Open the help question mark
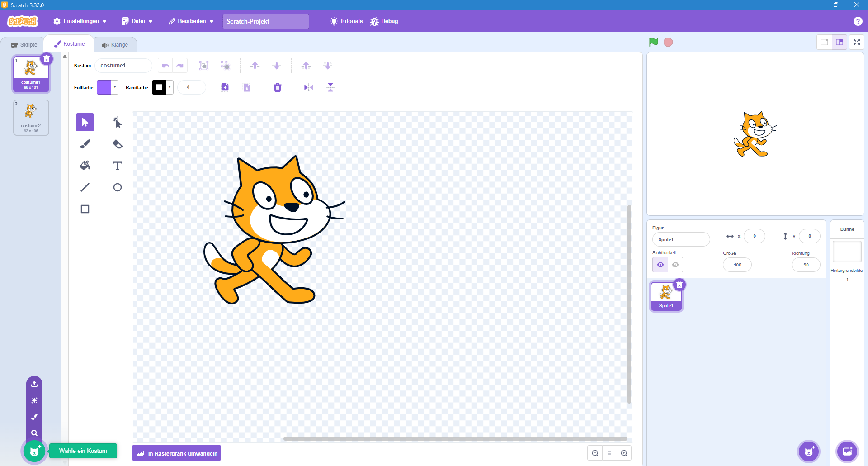The image size is (868, 466). 858,21
